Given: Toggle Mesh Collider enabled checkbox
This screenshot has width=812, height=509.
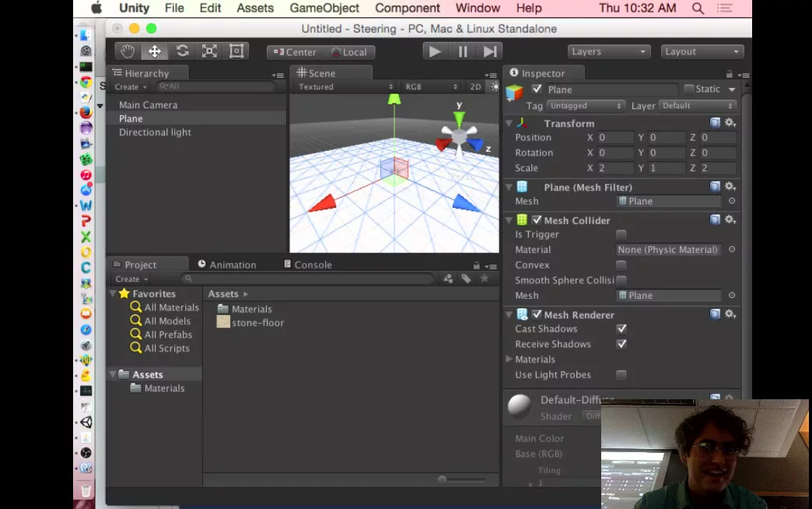Looking at the screenshot, I should (537, 219).
